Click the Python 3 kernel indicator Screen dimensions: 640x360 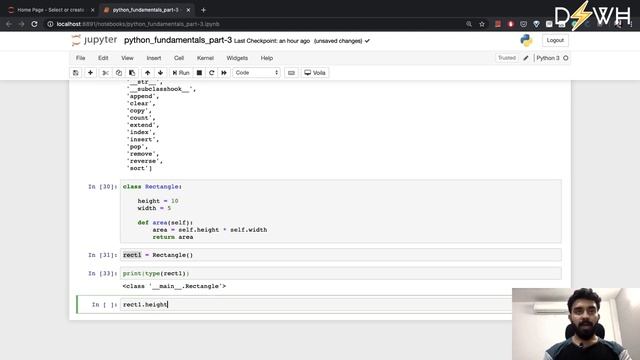[x=552, y=58]
